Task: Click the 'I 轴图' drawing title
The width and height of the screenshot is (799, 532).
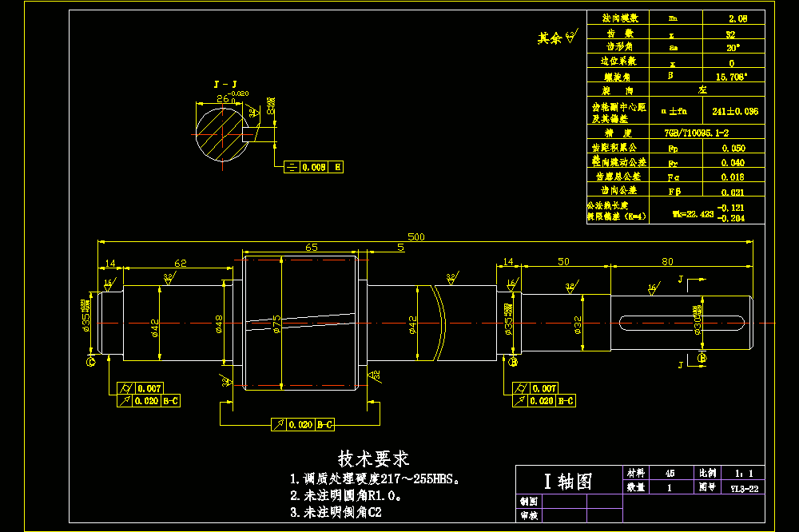Action: 567,481
